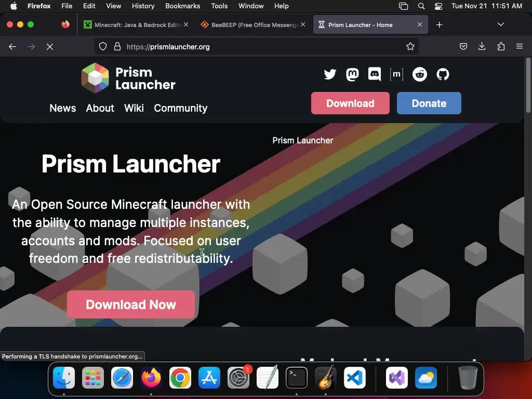Open System Settings from the Dock
Image resolution: width=532 pixels, height=399 pixels.
tap(238, 378)
